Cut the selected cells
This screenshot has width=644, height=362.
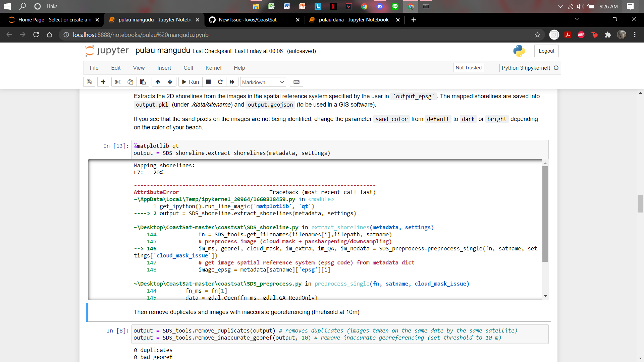click(117, 82)
